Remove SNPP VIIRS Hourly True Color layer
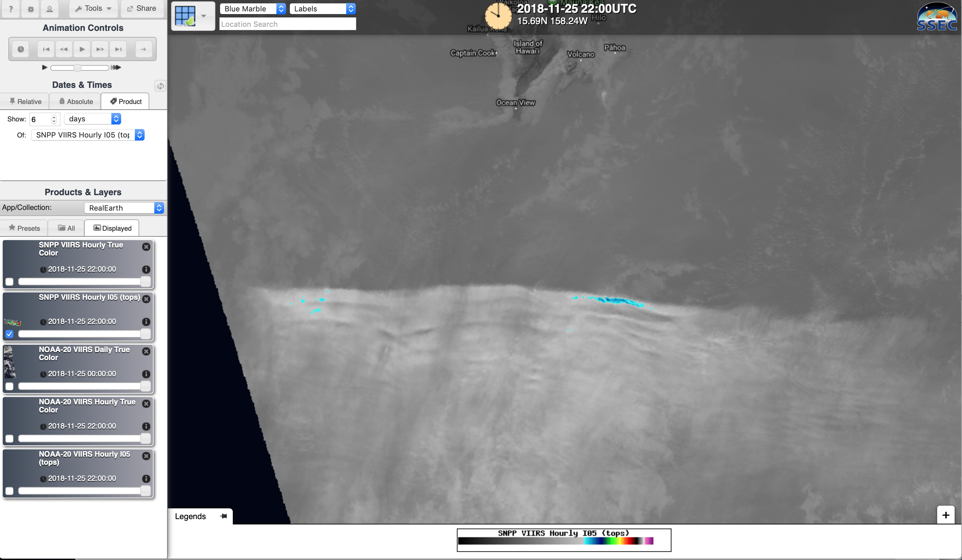Viewport: 962px width, 560px height. (x=146, y=246)
